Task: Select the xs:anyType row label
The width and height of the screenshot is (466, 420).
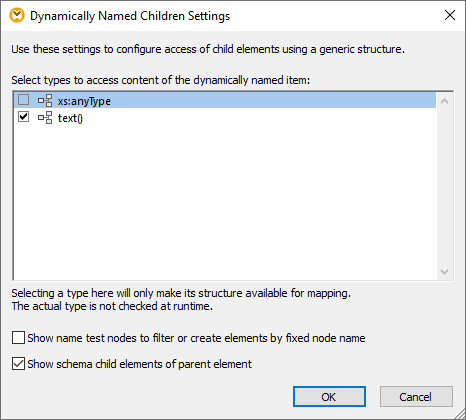Action: click(x=84, y=101)
